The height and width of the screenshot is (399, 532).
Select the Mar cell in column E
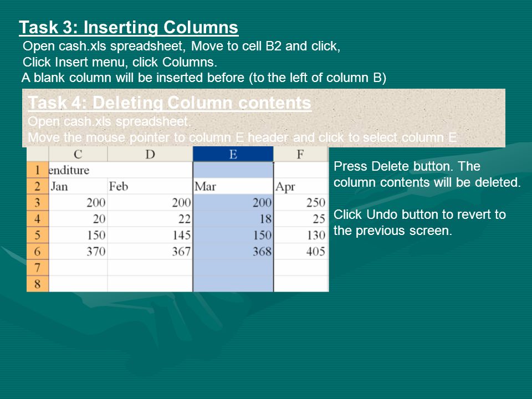(233, 186)
